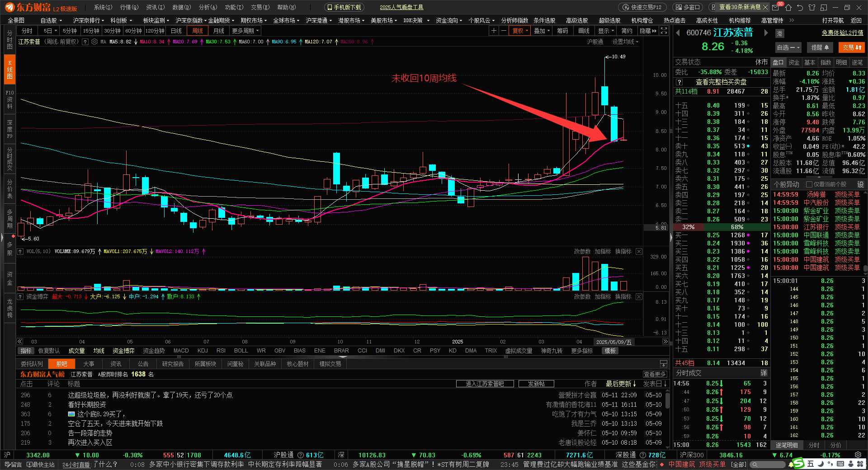
Task: Zoom out chart with minus icon
Action: (x=504, y=31)
